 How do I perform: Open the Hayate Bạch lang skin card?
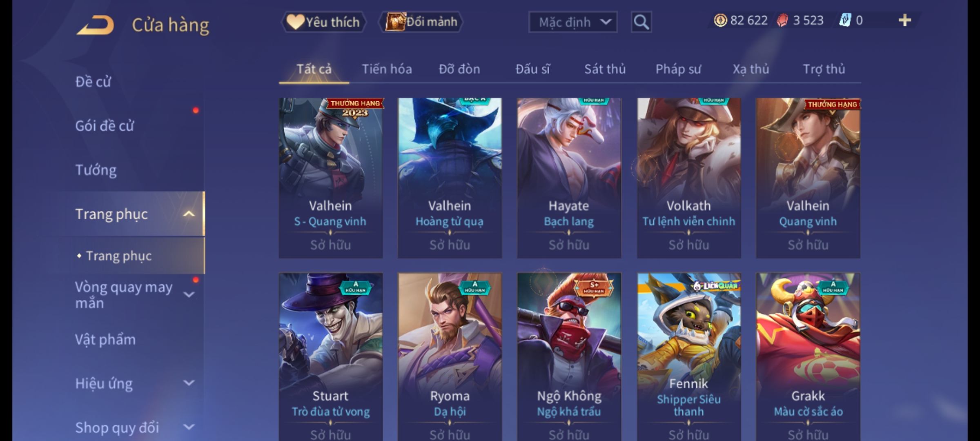pyautogui.click(x=569, y=178)
